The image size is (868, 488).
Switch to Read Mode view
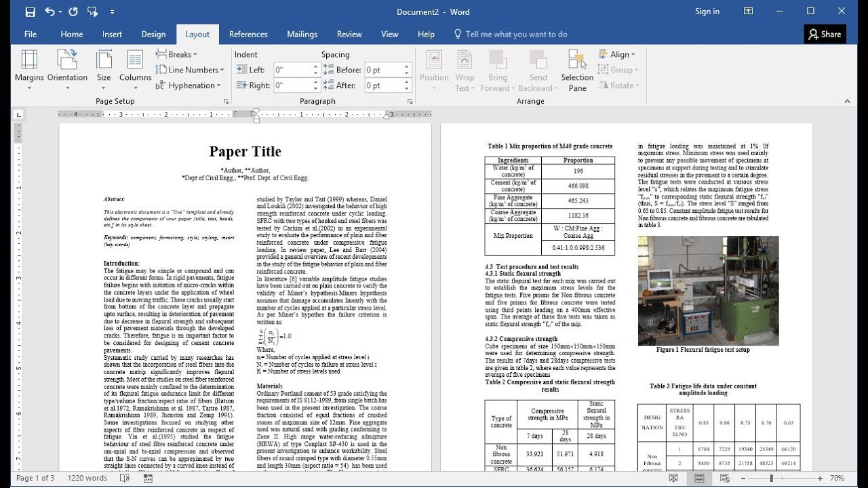tap(675, 479)
